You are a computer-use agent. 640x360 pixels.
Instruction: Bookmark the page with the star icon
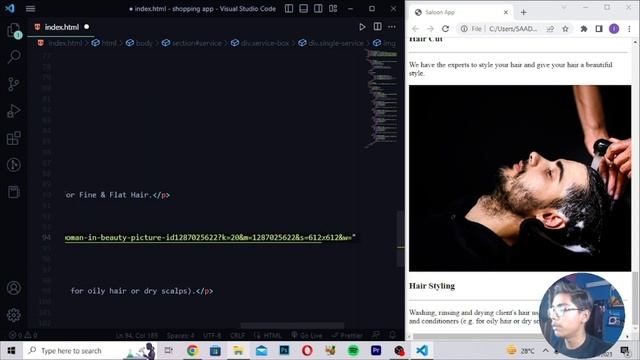[565, 29]
